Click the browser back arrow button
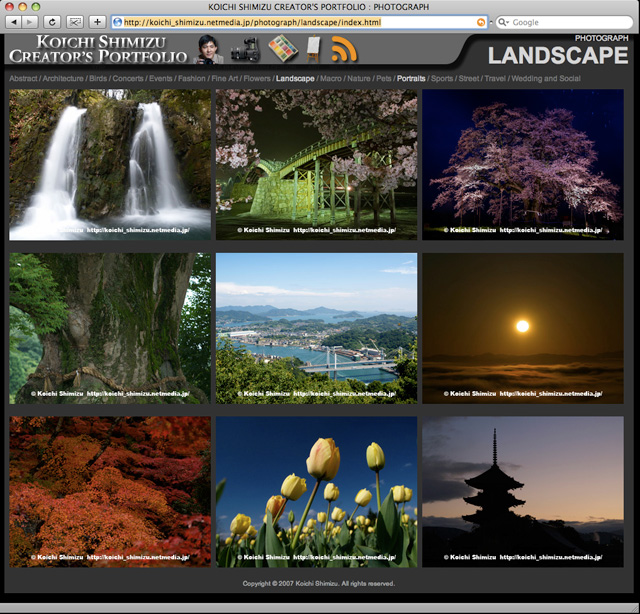 pos(13,21)
